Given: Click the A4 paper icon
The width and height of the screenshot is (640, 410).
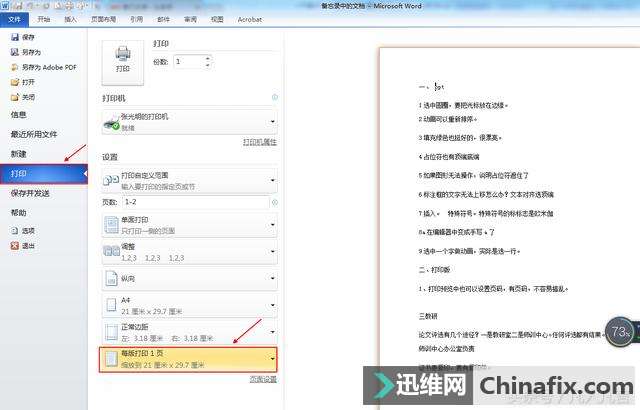Looking at the screenshot, I should [111, 305].
